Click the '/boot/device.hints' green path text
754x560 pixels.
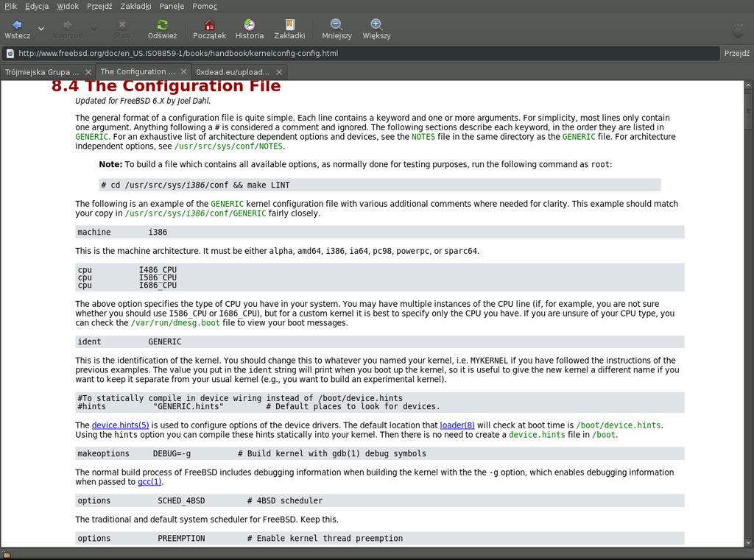click(x=619, y=425)
